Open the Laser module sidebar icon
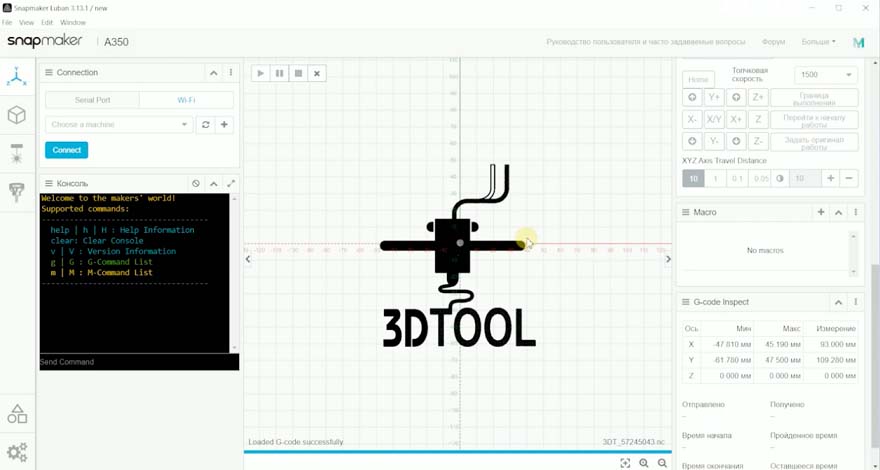 (x=17, y=153)
